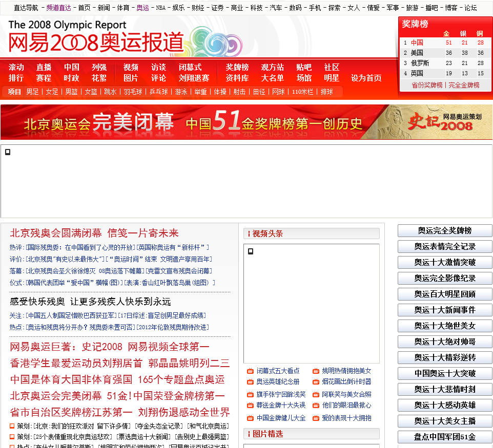Open headline 感受快乐残奥 让更多残疾人快乐到永远
Image resolution: width=493 pixels, height=448 pixels.
pos(90,302)
